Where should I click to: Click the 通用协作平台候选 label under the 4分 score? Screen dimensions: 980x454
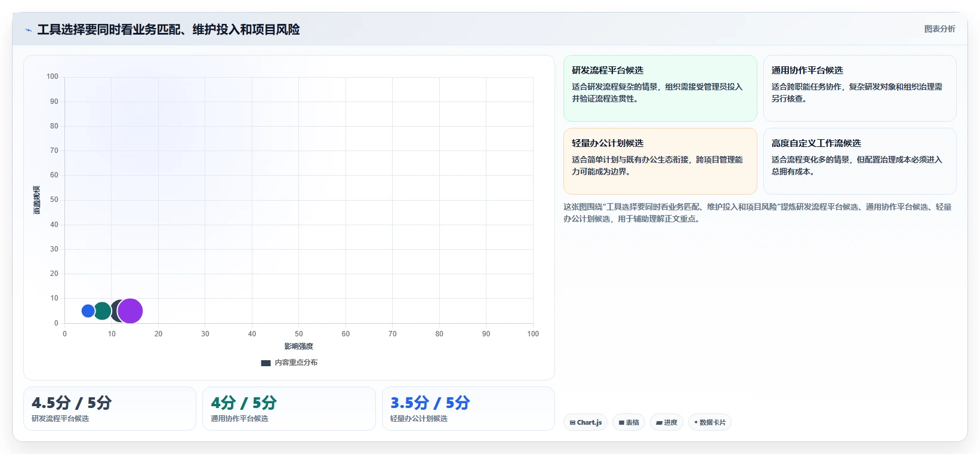239,419
